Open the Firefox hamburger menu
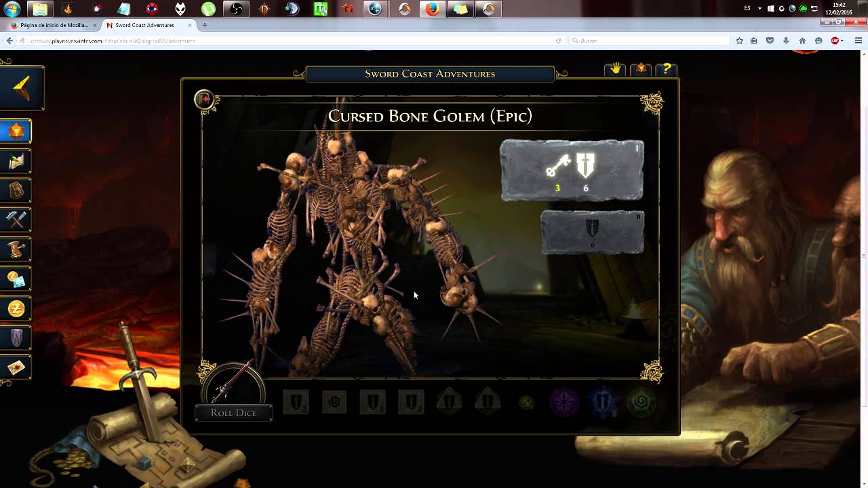Screen dimensions: 868x488 pyautogui.click(x=859, y=41)
